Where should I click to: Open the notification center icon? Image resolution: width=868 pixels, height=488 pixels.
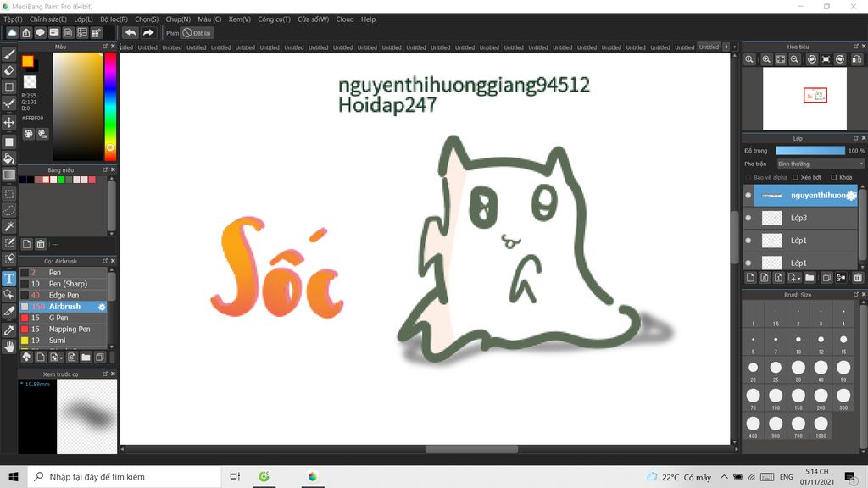tap(851, 476)
